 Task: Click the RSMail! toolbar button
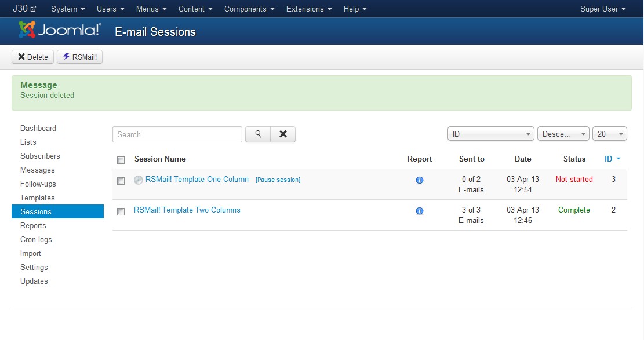pos(79,57)
